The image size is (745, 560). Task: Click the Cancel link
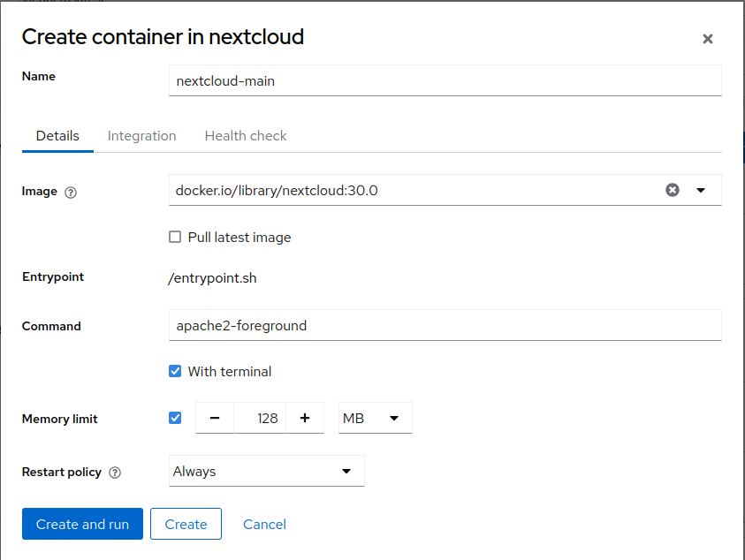pyautogui.click(x=264, y=524)
